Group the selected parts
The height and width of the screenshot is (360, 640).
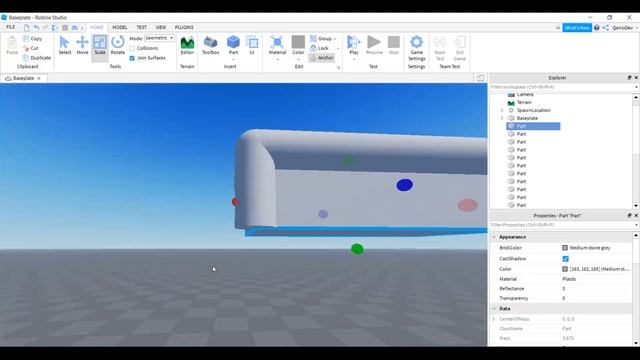[321, 38]
